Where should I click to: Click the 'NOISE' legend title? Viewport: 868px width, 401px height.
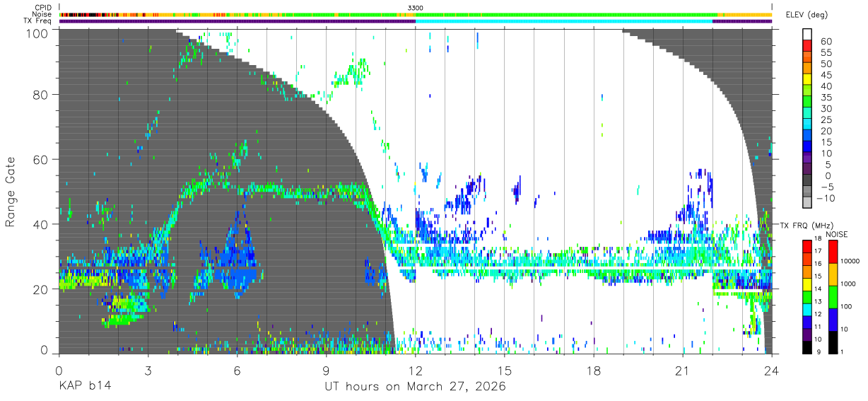pyautogui.click(x=837, y=234)
